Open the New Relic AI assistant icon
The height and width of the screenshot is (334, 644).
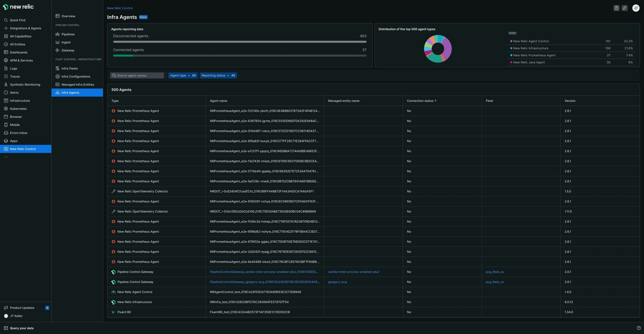(x=636, y=8)
